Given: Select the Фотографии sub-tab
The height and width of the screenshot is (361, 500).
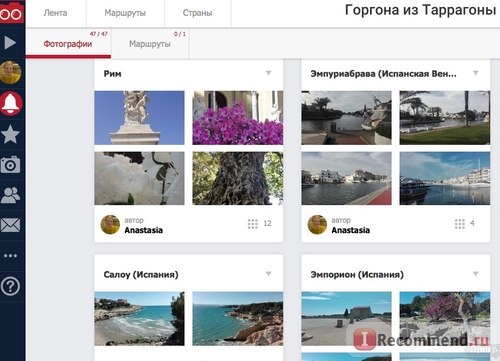Looking at the screenshot, I should [68, 44].
